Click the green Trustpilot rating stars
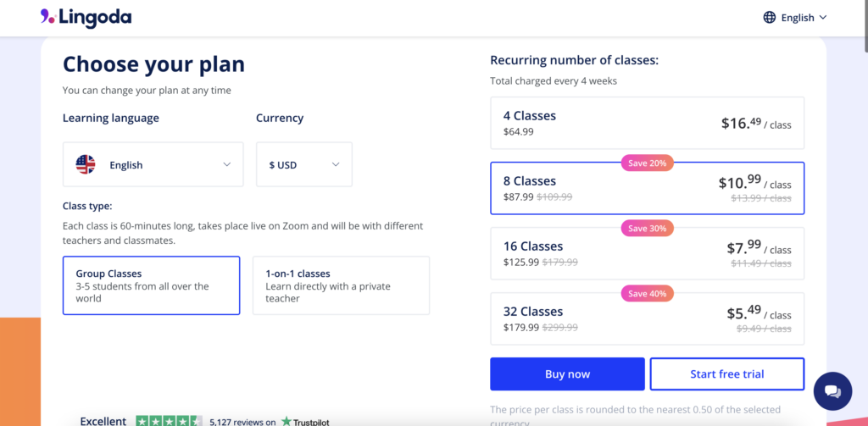868x426 pixels. (x=169, y=421)
